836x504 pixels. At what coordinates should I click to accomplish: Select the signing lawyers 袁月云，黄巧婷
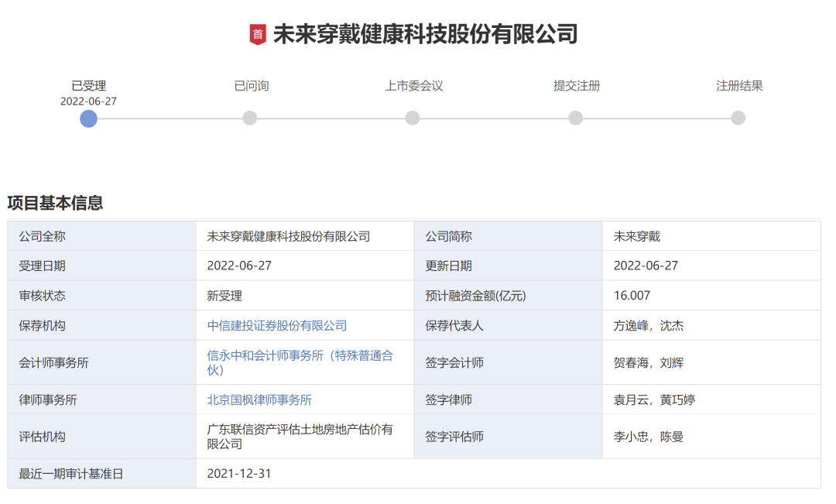click(x=654, y=400)
